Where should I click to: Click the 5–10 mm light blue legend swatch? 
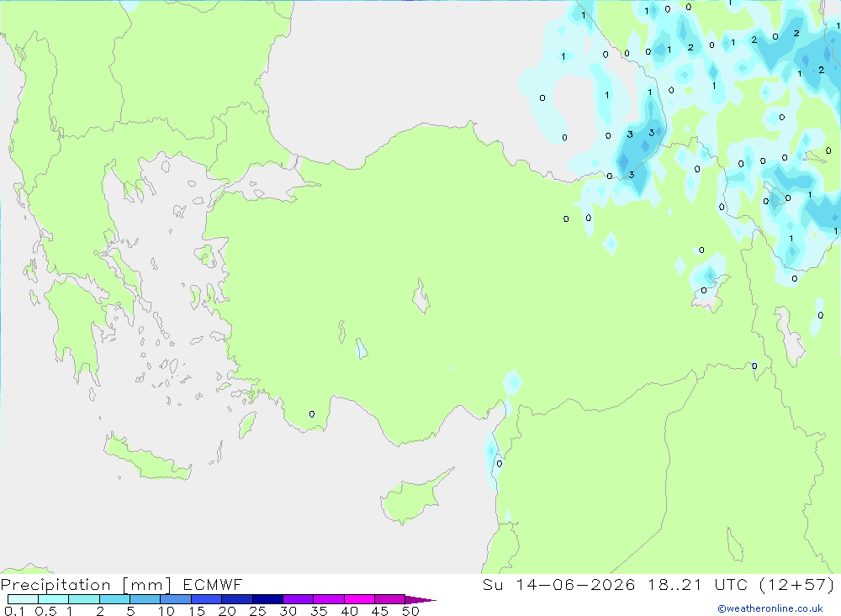point(145,599)
